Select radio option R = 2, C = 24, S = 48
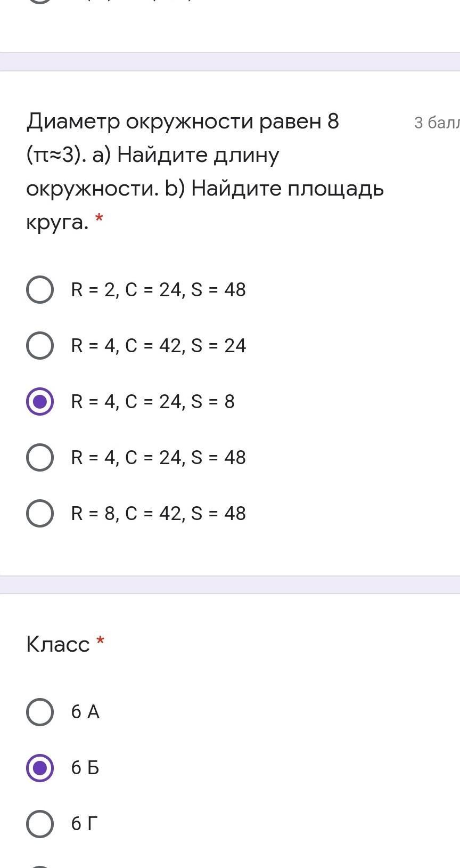Viewport: 460px width, 868px height. tap(40, 289)
